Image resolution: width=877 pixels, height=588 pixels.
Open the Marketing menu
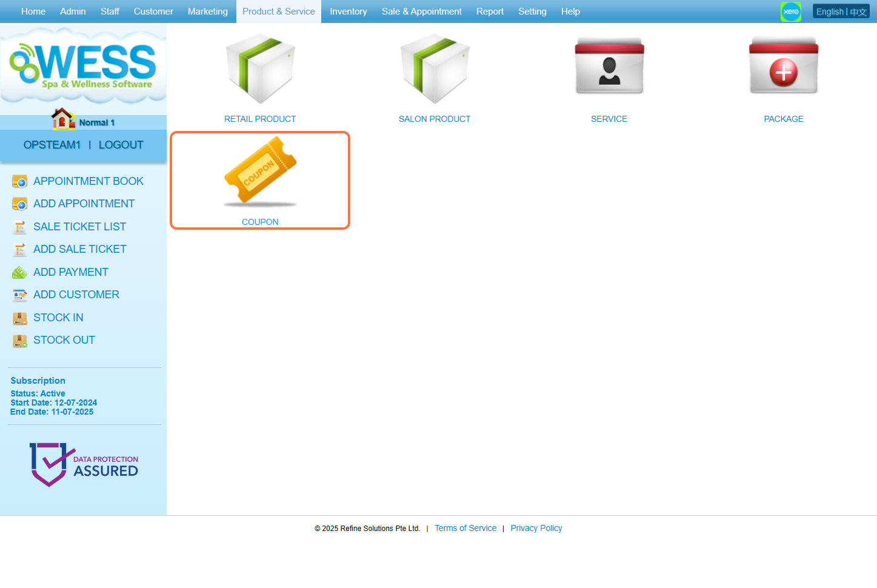(207, 12)
